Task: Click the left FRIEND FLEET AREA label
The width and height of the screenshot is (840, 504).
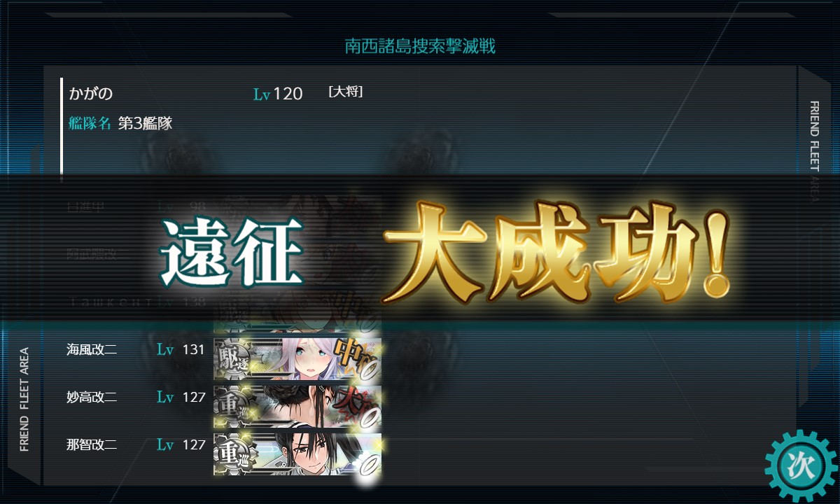Action: click(x=24, y=399)
